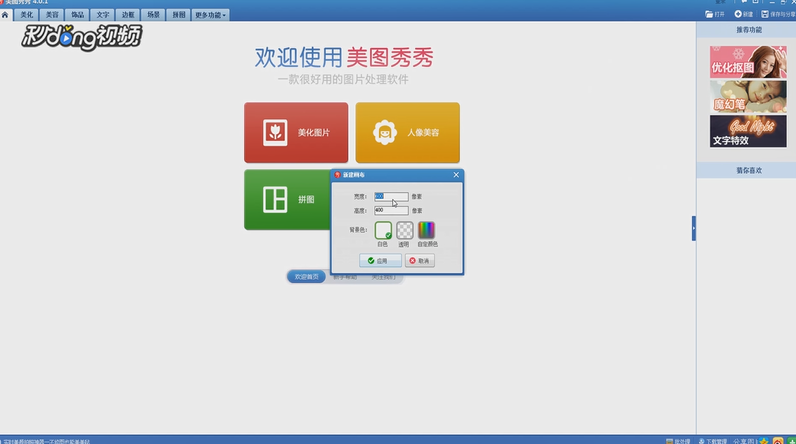Click the 应用 apply button
796x444 pixels.
click(380, 261)
